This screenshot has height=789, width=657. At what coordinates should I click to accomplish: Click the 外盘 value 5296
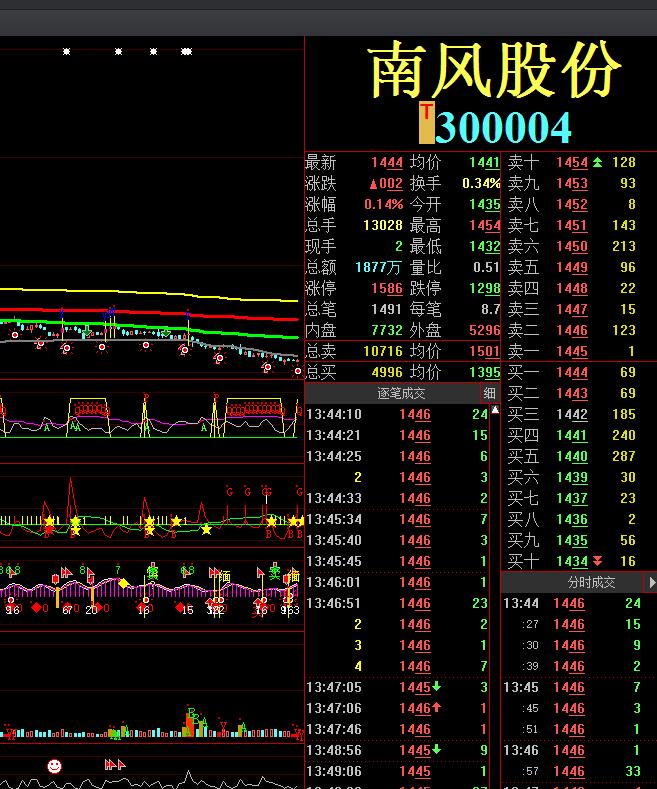tap(484, 331)
